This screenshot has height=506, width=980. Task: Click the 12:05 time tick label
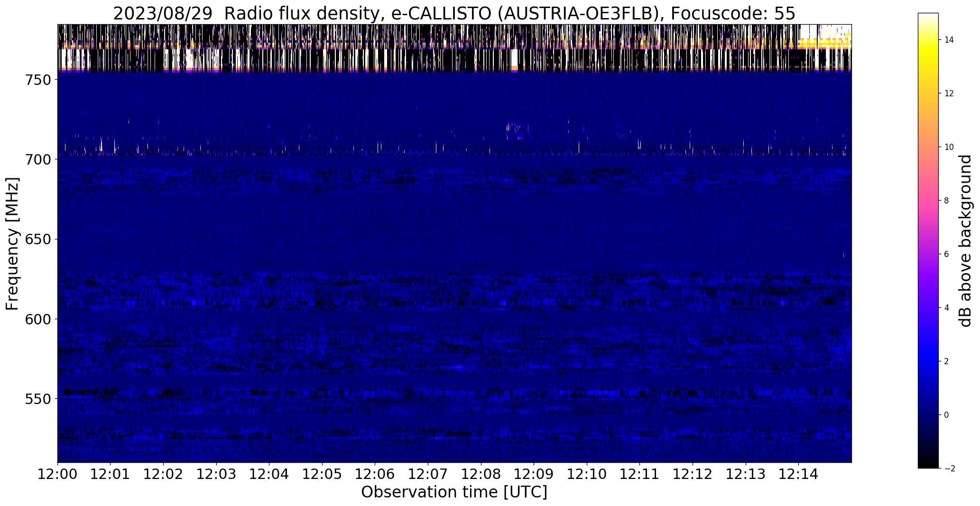click(x=322, y=474)
